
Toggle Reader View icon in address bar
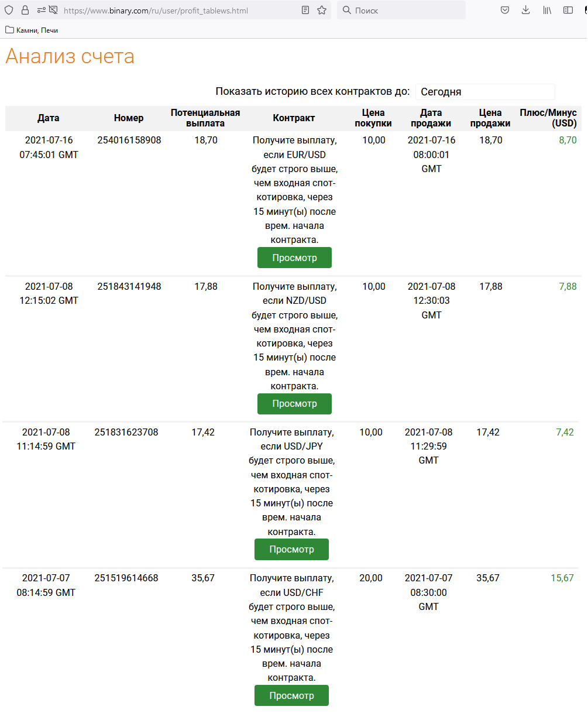click(305, 10)
